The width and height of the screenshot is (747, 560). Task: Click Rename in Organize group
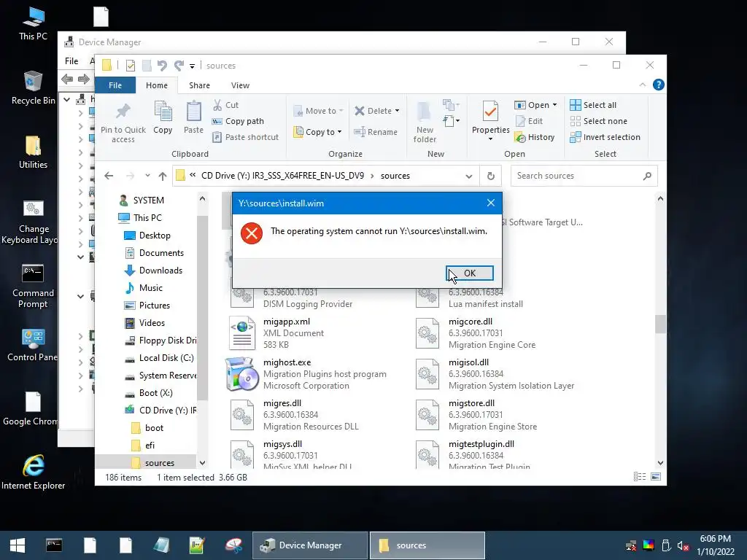coord(376,132)
